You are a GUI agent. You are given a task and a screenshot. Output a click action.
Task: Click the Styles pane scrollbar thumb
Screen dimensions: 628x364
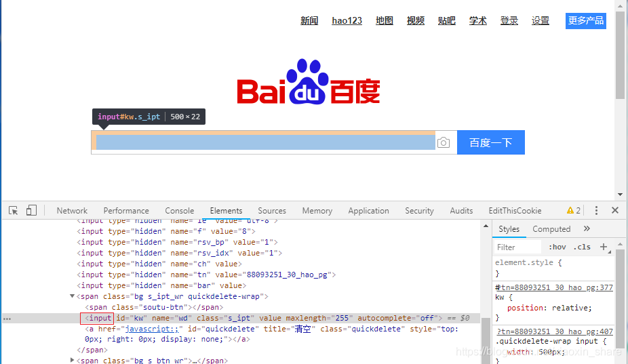click(x=620, y=298)
